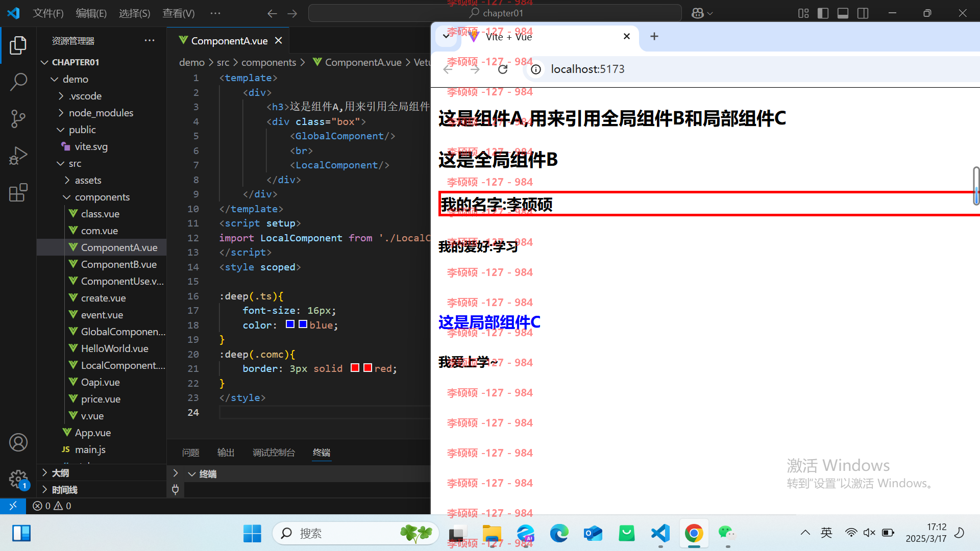Open a new browser tab with plus button
The width and height of the screenshot is (980, 551).
pyautogui.click(x=654, y=36)
